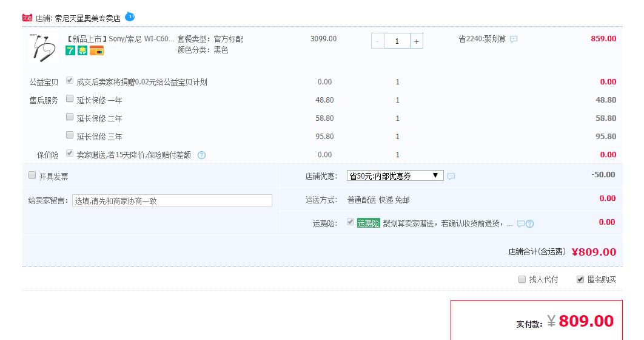Click 套餐类型：官方标配 text
The image size is (644, 340).
pos(210,39)
